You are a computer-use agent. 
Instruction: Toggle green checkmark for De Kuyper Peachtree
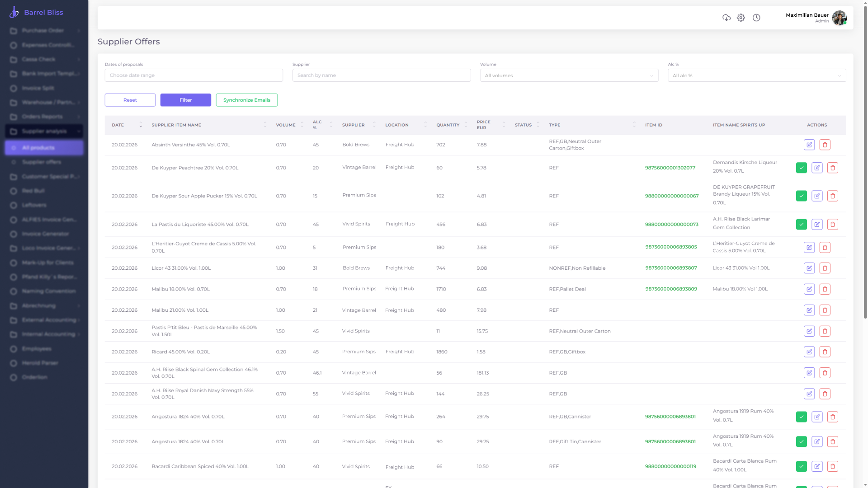[x=802, y=168]
